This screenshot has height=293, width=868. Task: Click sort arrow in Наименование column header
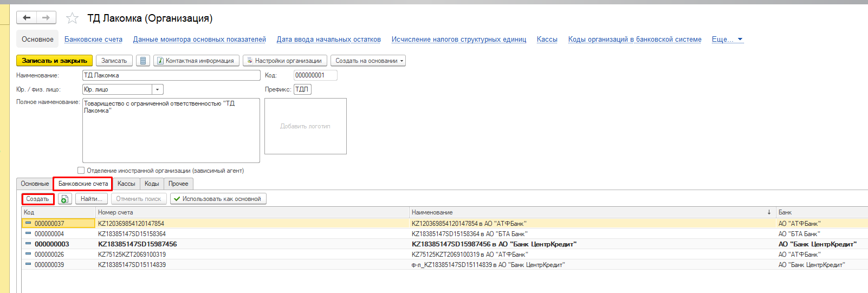click(769, 212)
